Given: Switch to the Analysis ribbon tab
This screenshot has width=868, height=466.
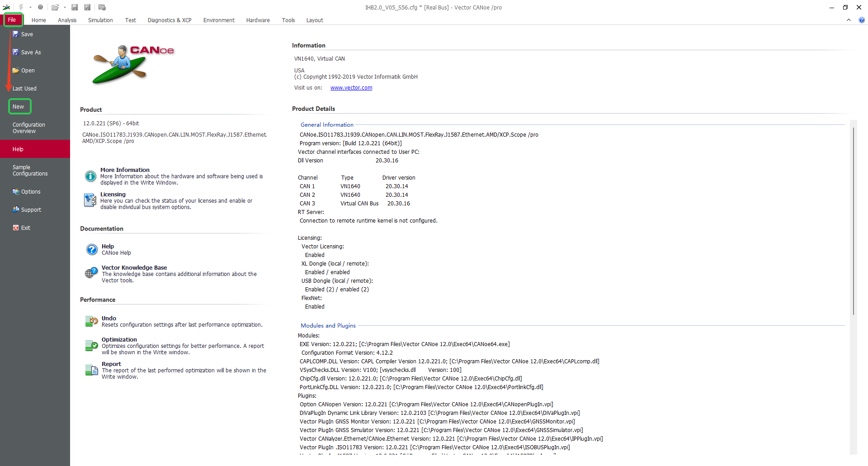Looking at the screenshot, I should (67, 20).
